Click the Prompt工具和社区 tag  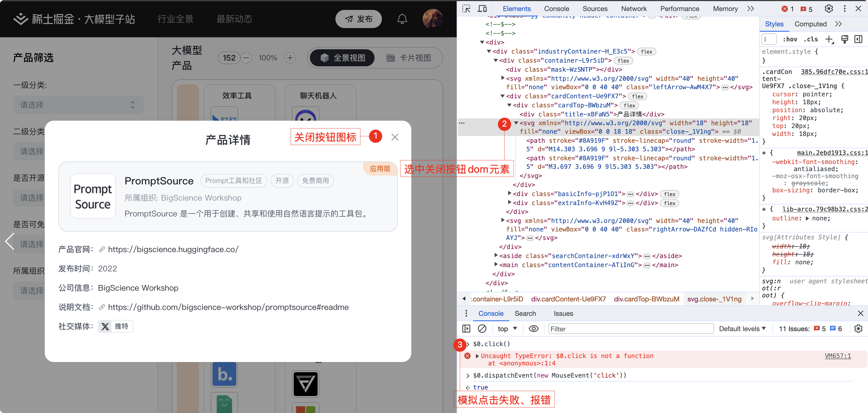233,180
